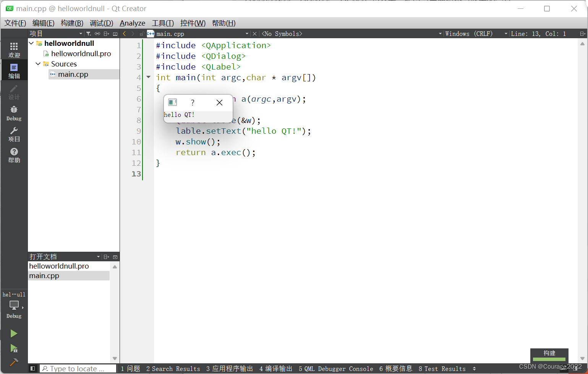Image resolution: width=588 pixels, height=374 pixels.
Task: Fold the main function code block
Action: pos(148,77)
